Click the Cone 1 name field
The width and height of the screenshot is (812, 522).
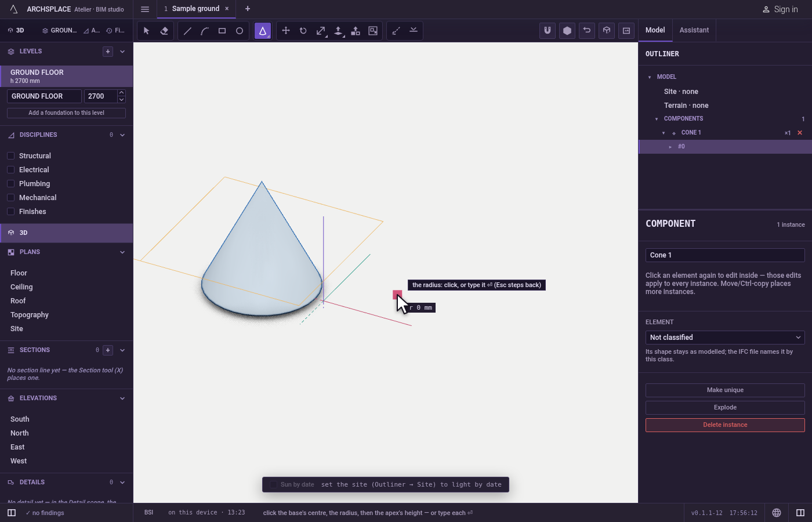[725, 255]
